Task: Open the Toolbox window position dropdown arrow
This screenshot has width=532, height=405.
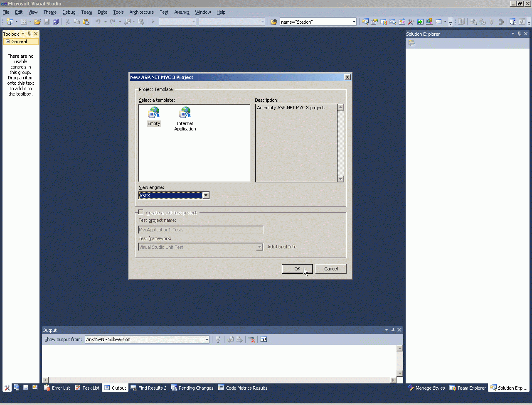Action: pyautogui.click(x=23, y=34)
